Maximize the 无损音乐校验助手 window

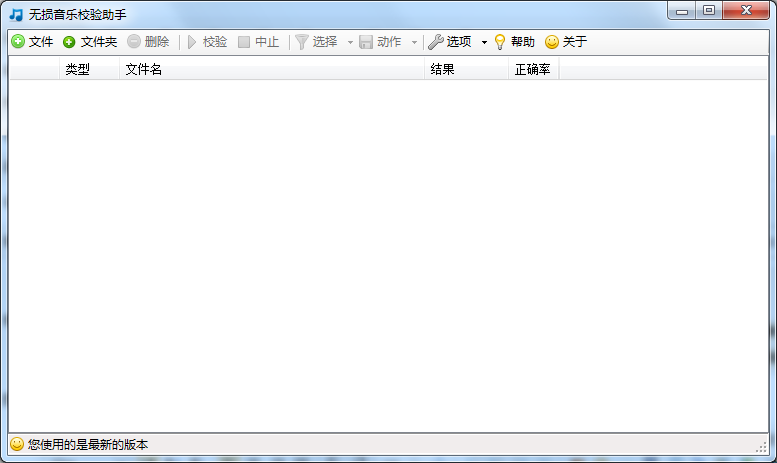pyautogui.click(x=709, y=10)
